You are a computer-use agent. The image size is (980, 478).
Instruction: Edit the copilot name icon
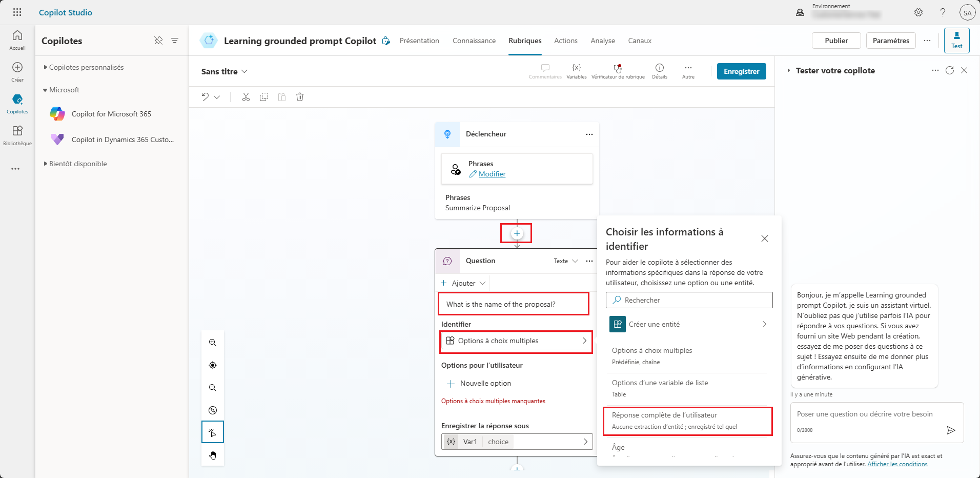pos(386,41)
